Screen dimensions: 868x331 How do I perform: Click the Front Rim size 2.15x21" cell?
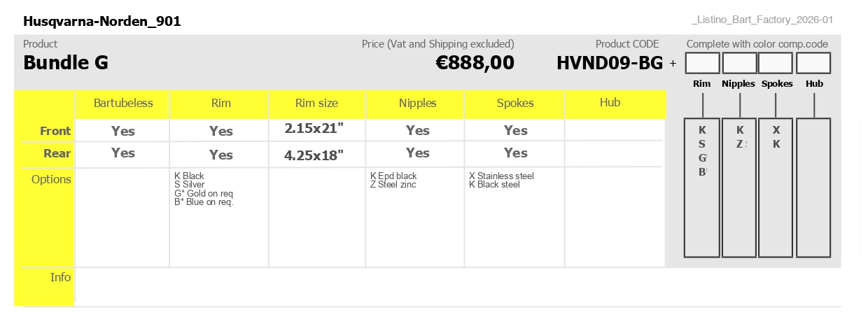click(314, 129)
